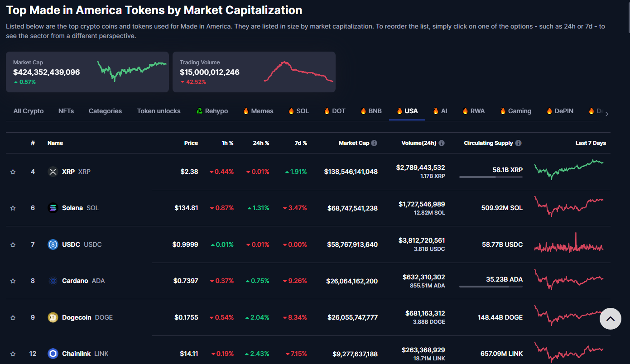Viewport: 630px width, 364px height.
Task: Sort table by Name column
Action: tap(55, 143)
